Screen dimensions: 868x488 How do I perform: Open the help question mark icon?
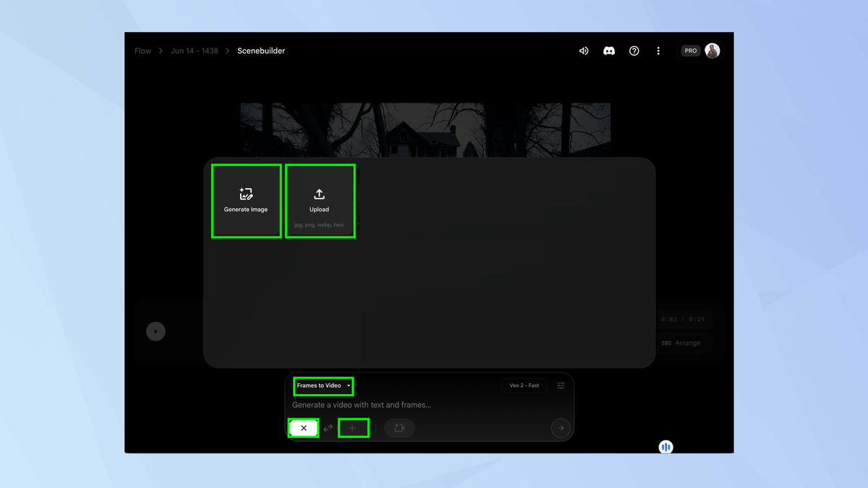[x=634, y=51]
